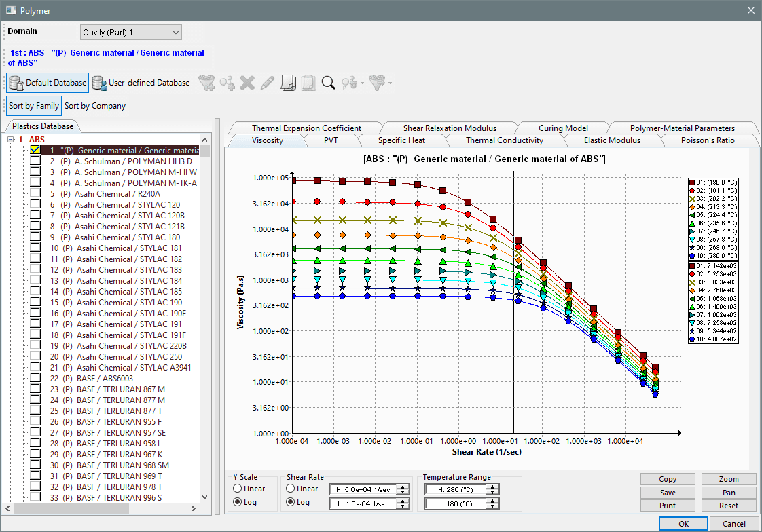Click the pencil edit toolbar icon
The height and width of the screenshot is (532, 762).
coord(268,83)
